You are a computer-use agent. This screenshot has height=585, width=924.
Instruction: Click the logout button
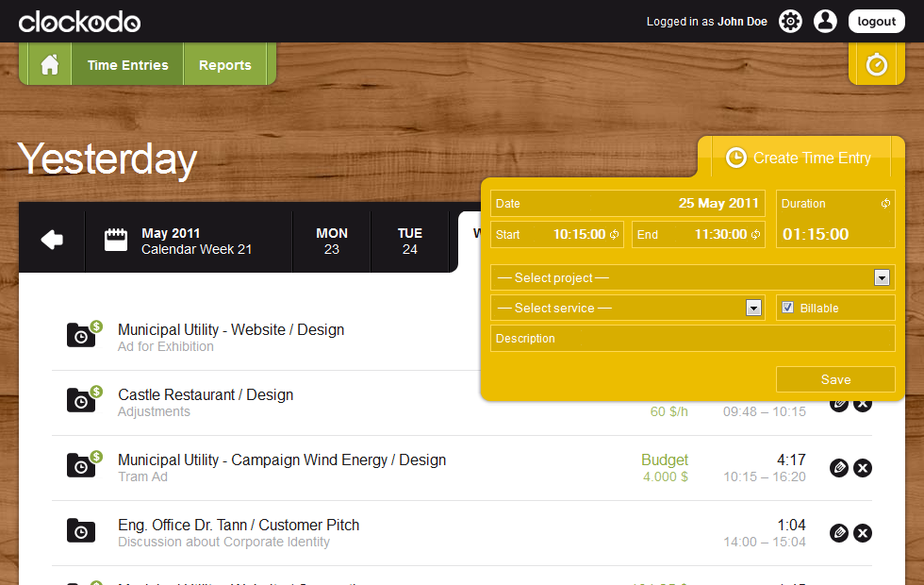click(876, 21)
